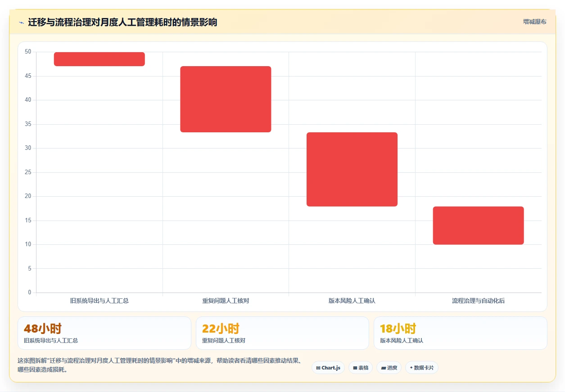
Task: Select the red bar for 重复问题人工核对
Action: pos(226,99)
